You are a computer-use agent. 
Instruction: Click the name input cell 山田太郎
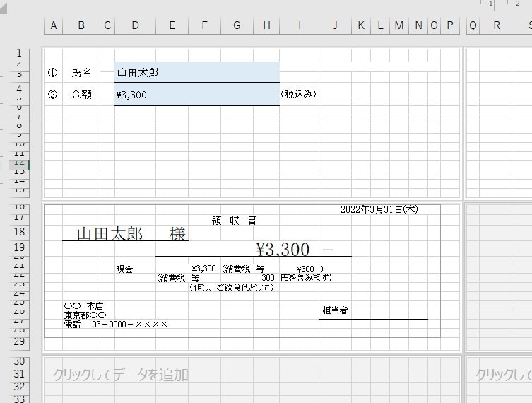[197, 72]
